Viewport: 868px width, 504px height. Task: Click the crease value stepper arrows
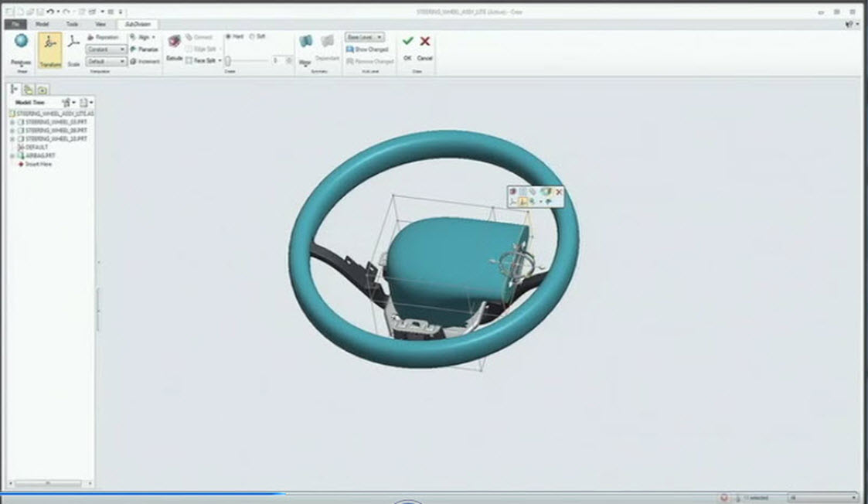click(x=289, y=60)
